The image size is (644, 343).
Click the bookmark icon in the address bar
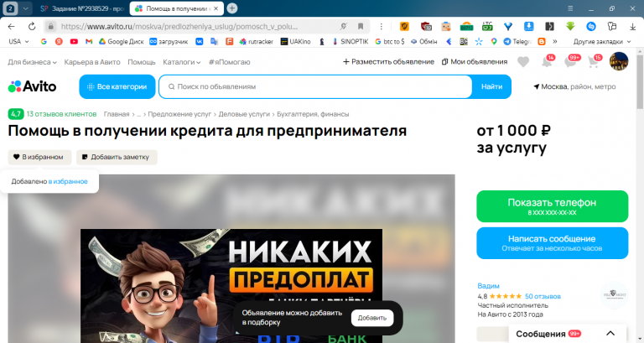(x=361, y=27)
